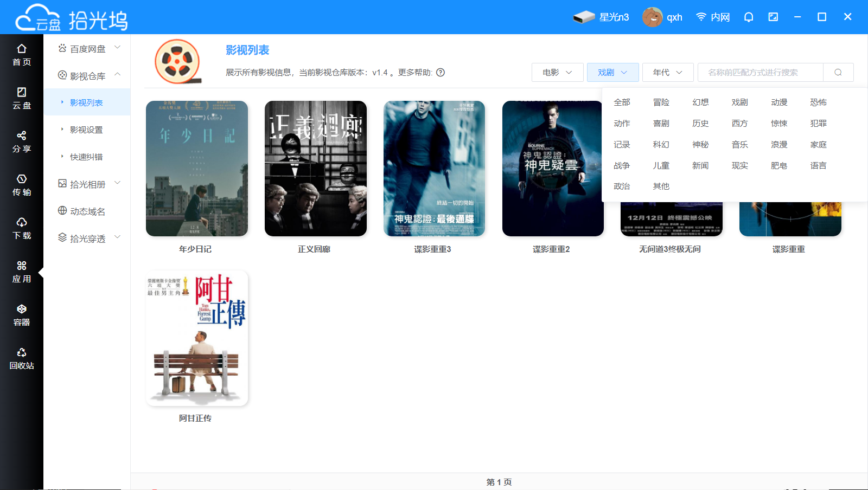Choose 政治 genre option
The height and width of the screenshot is (490, 868).
click(622, 186)
